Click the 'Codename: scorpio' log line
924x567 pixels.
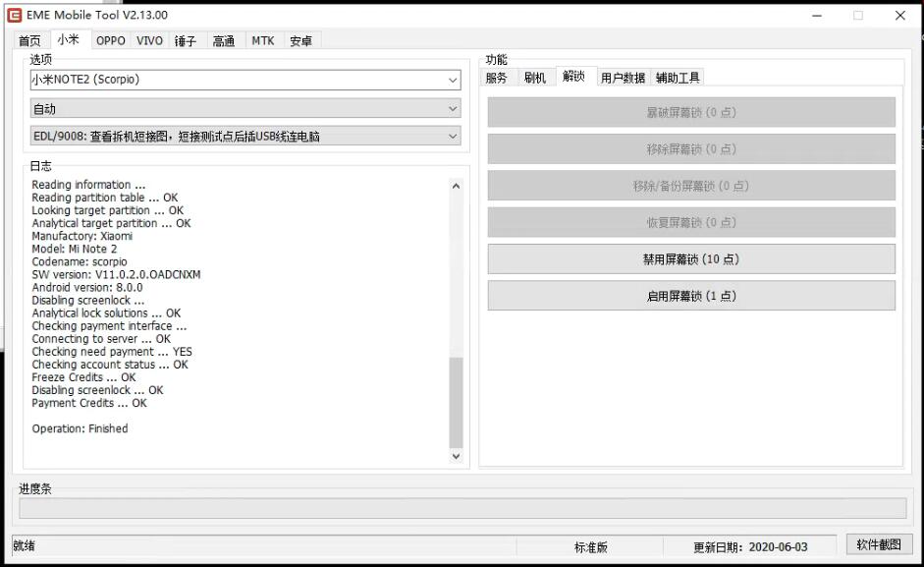click(80, 261)
